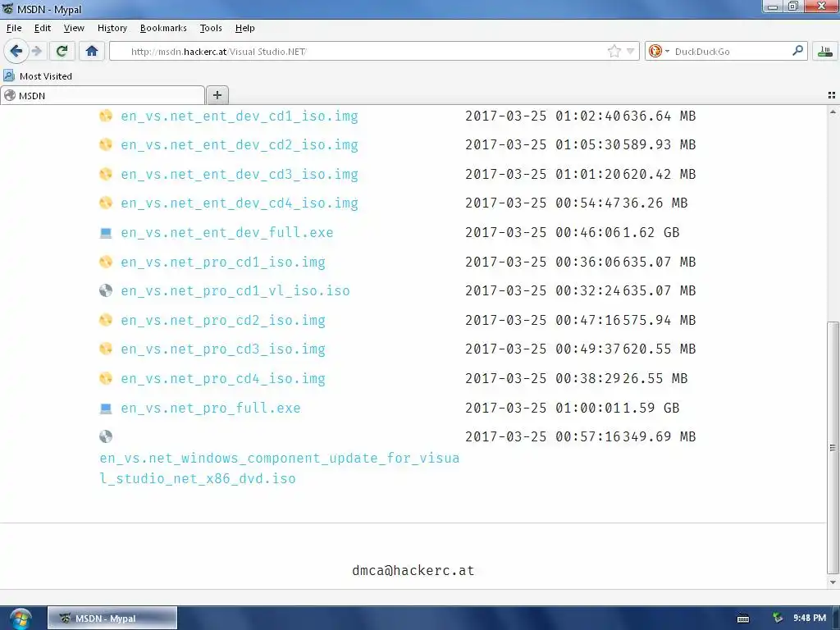Image resolution: width=840 pixels, height=630 pixels.
Task: Open the View menu
Action: tap(74, 28)
